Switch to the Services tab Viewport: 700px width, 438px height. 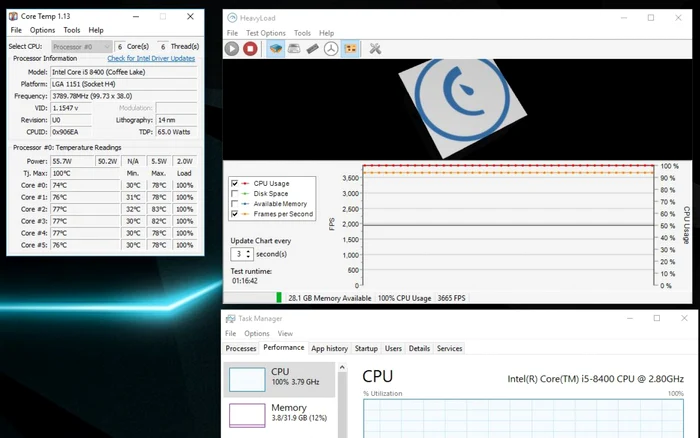450,348
